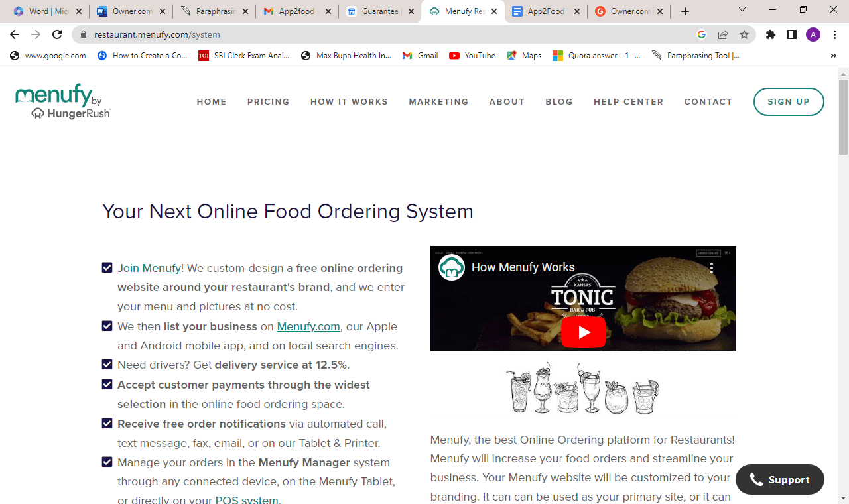849x504 pixels.
Task: Open the Help Center nav item
Action: [628, 102]
